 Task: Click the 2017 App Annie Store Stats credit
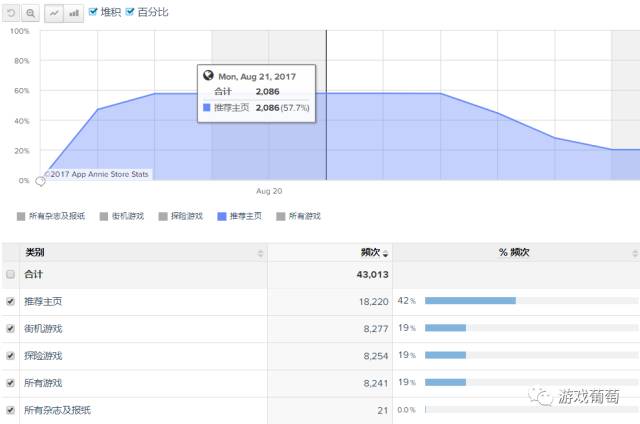coord(97,174)
